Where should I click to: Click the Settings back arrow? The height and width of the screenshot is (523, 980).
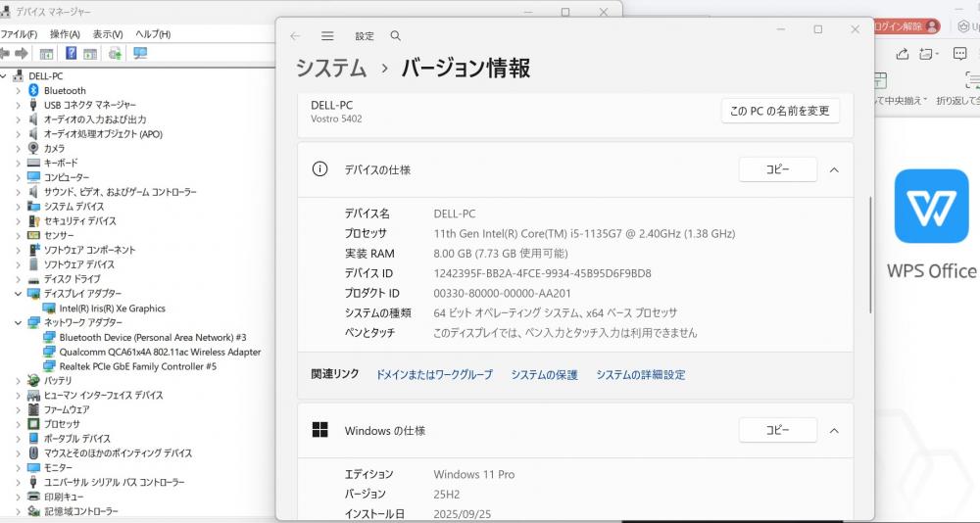coord(295,36)
